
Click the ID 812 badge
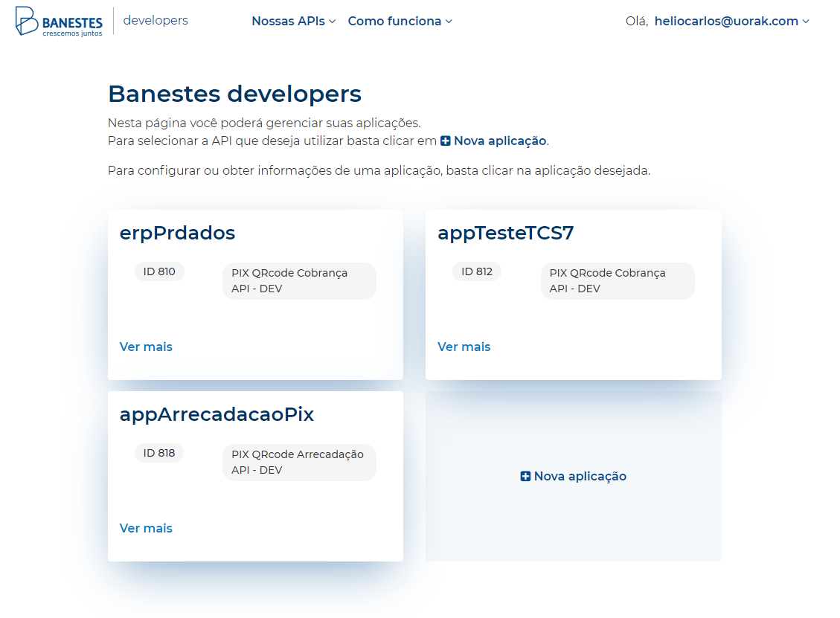click(x=477, y=271)
